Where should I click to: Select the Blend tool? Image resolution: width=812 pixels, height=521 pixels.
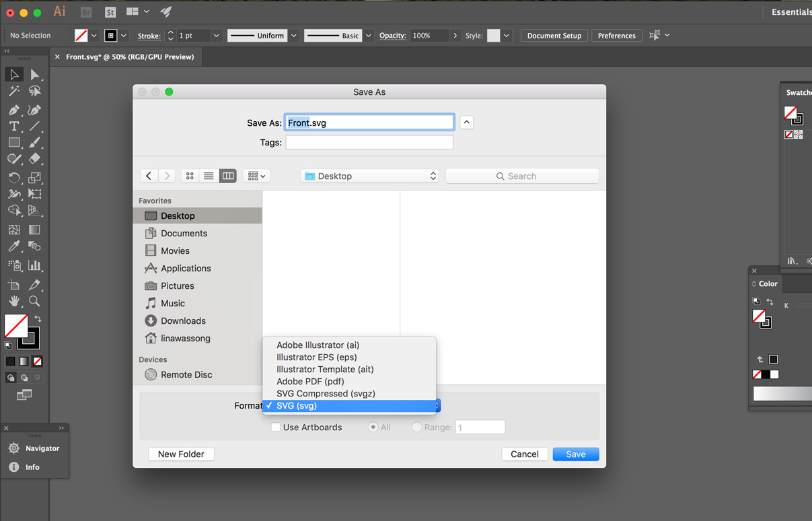pyautogui.click(x=34, y=246)
